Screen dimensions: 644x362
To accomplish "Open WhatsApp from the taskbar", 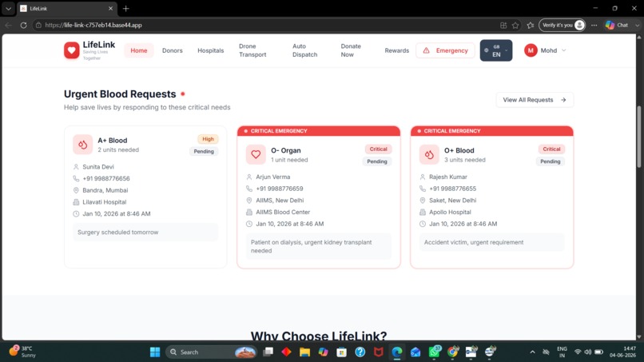I will pyautogui.click(x=434, y=352).
